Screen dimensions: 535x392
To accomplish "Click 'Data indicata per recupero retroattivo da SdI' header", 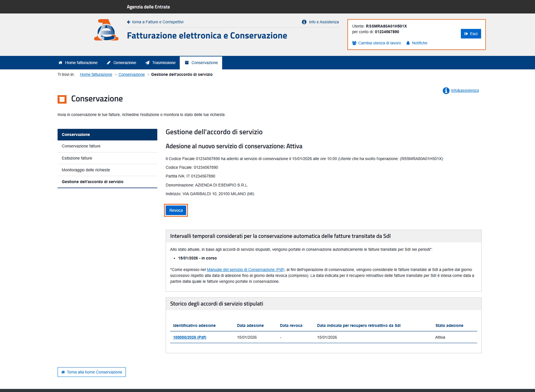I will (x=359, y=326).
